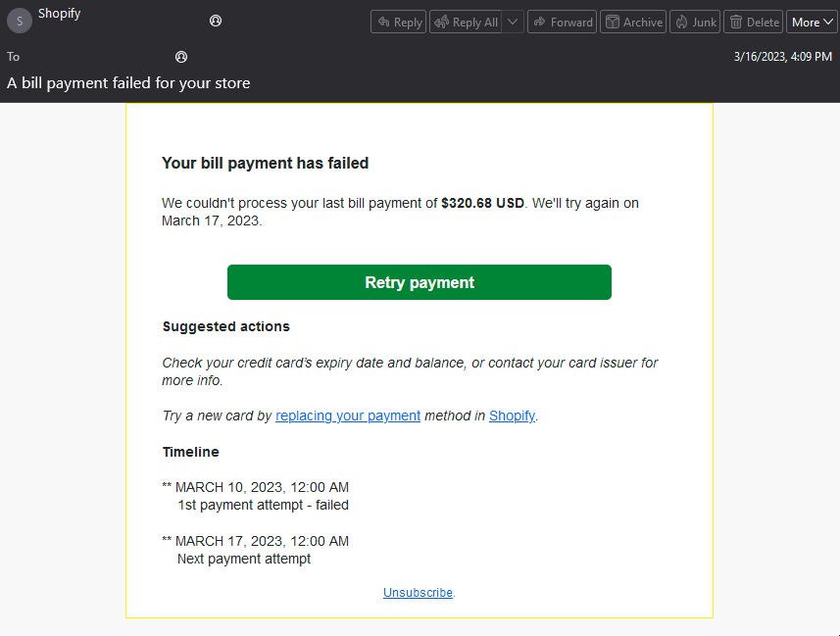The image size is (840, 636).
Task: Click the $320.68 USD amount text
Action: tap(482, 203)
